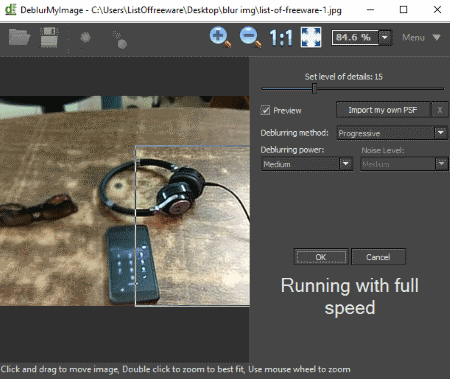Image resolution: width=450 pixels, height=379 pixels.
Task: Click the 'Running with full speed' text
Action: point(350,296)
